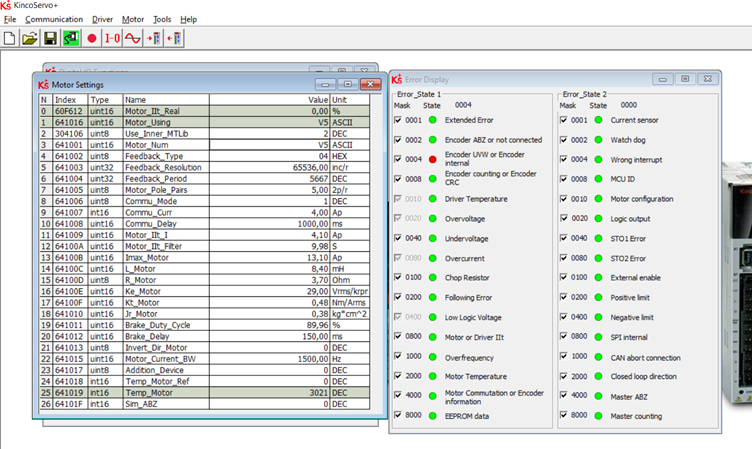Click the red I-0 toolbar icon
This screenshot has width=752, height=449.
click(x=112, y=39)
